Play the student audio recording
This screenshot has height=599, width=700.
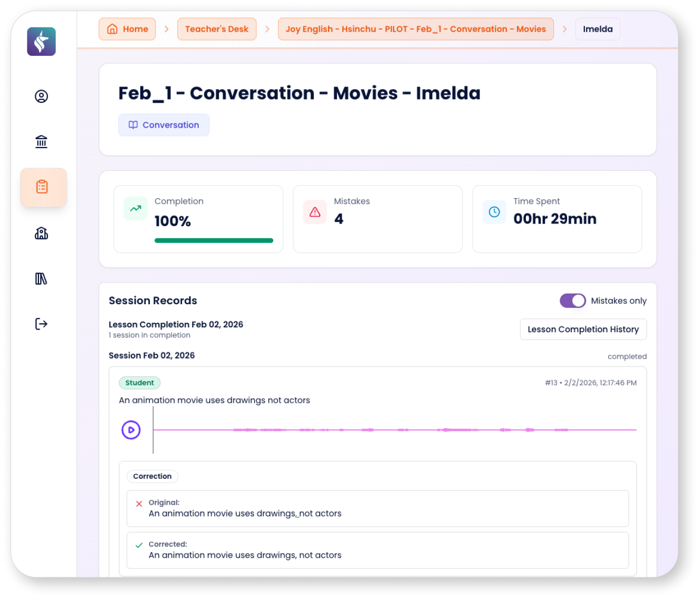point(131,430)
